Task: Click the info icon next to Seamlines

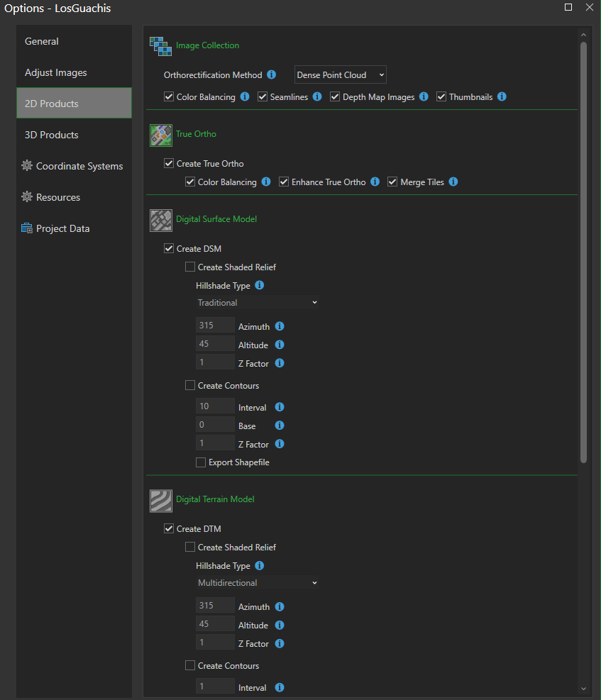Action: [x=317, y=96]
